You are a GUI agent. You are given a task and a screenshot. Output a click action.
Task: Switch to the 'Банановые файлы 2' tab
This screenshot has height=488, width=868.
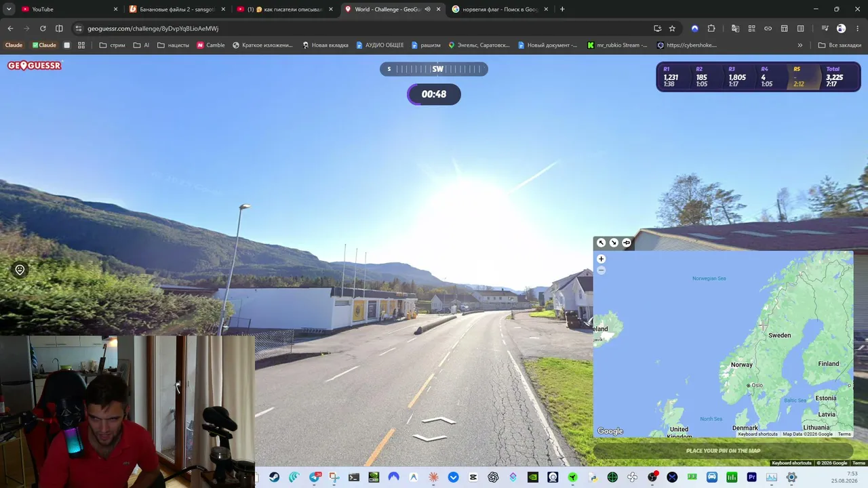coord(176,9)
